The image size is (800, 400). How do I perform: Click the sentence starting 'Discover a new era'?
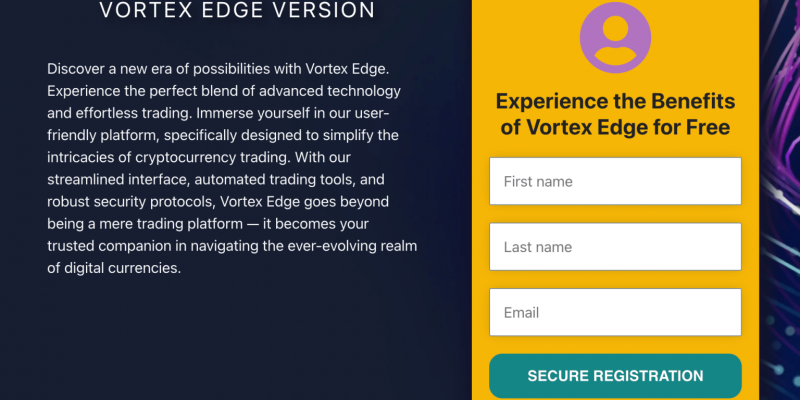[220, 69]
